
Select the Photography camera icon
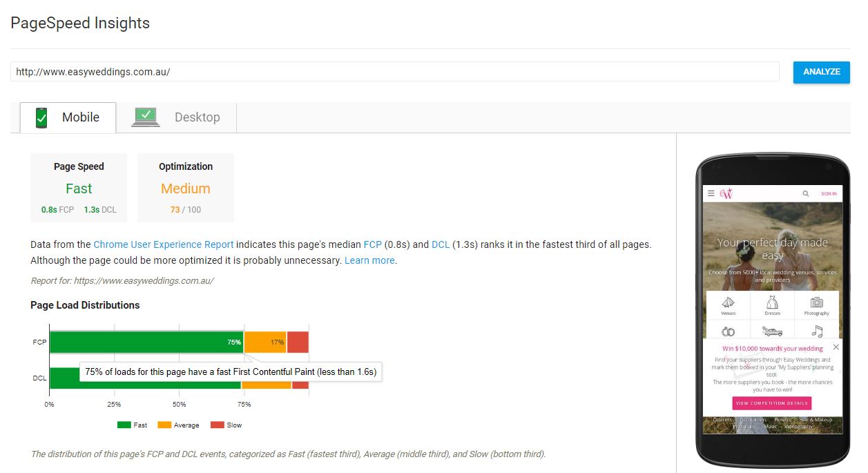tap(816, 302)
